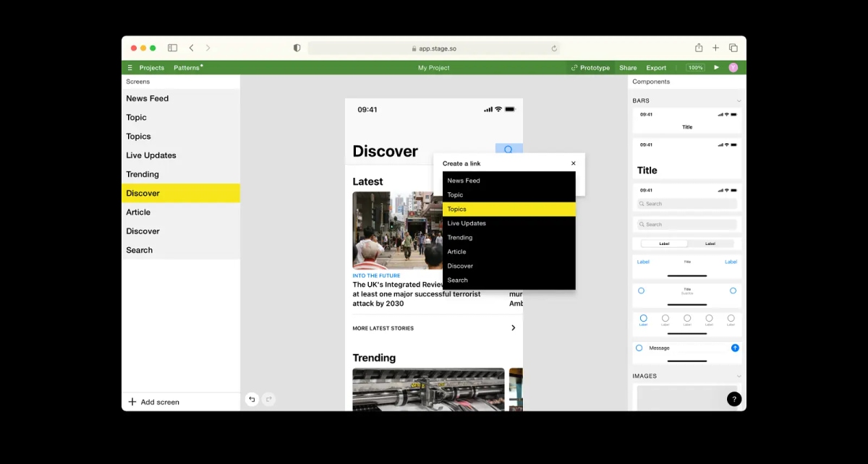The width and height of the screenshot is (868, 464).
Task: Choose Live Updates in link popup
Action: (509, 223)
